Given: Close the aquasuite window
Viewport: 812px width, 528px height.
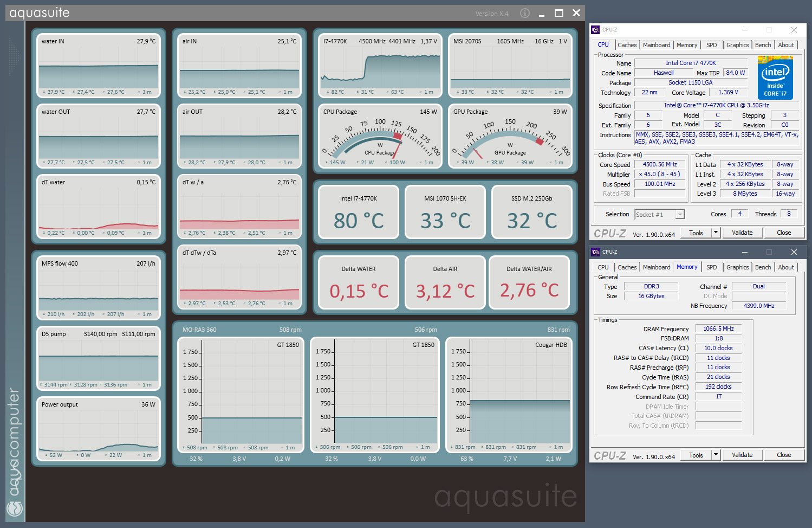Looking at the screenshot, I should pos(576,13).
